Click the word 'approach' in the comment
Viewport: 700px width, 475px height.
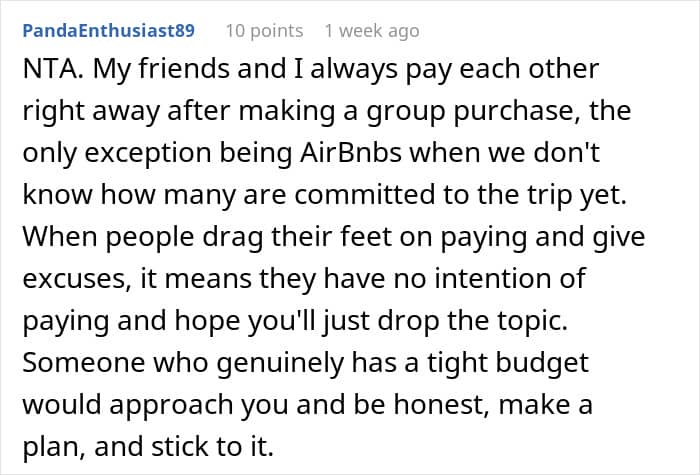[x=175, y=406]
